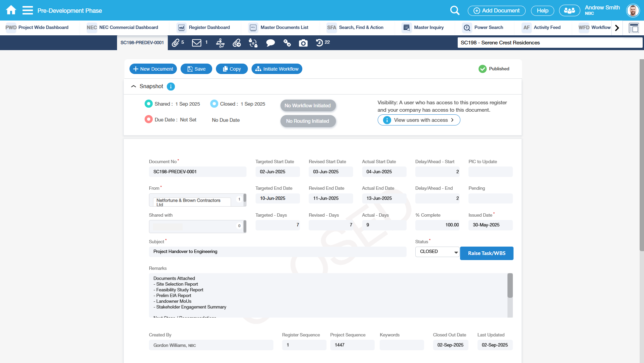Image resolution: width=644 pixels, height=363 pixels.
Task: Click the workflow diagram icon
Action: click(x=220, y=43)
